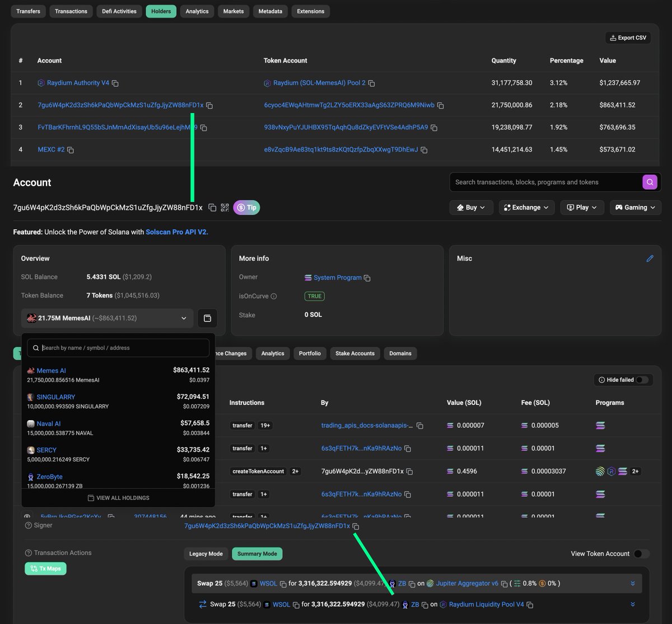Click VIEW ALL HOLDINGS
Image resolution: width=672 pixels, height=624 pixels.
point(118,498)
